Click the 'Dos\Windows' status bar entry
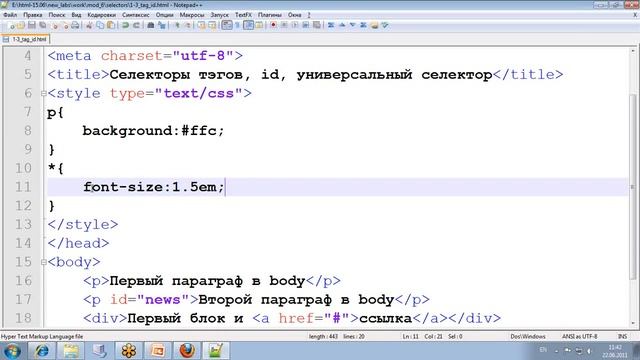The image size is (640, 360). [528, 337]
